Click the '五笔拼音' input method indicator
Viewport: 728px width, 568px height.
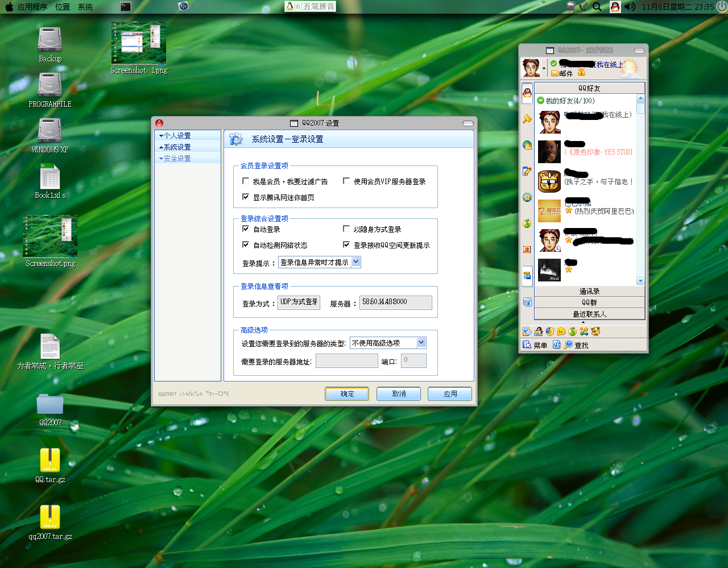(310, 6)
